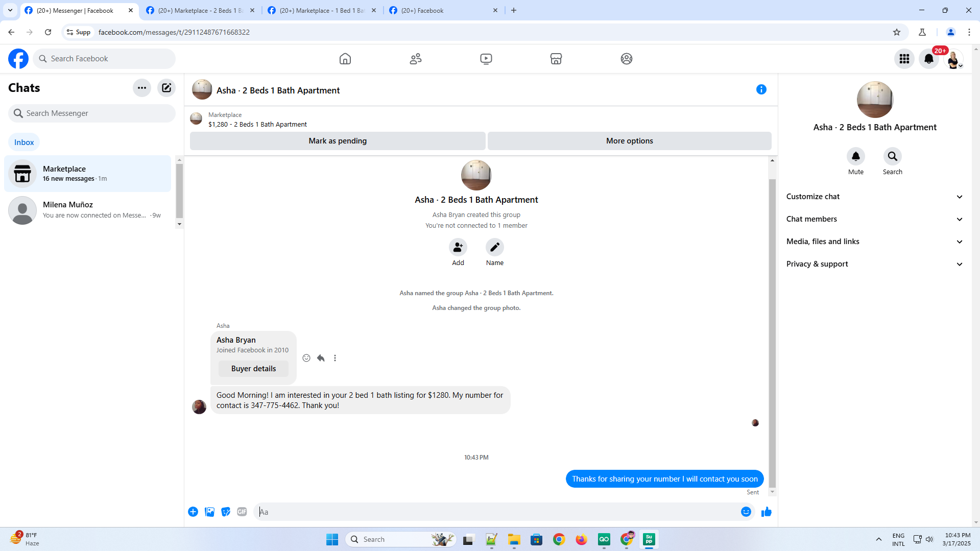The image size is (980, 551).
Task: Open Chats options ellipsis menu
Action: (x=142, y=88)
